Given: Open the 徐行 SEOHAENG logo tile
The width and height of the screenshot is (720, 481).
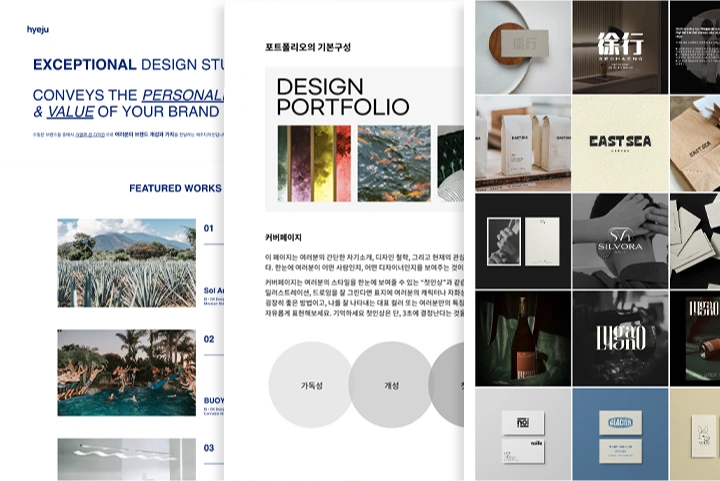Looking at the screenshot, I should tap(620, 48).
